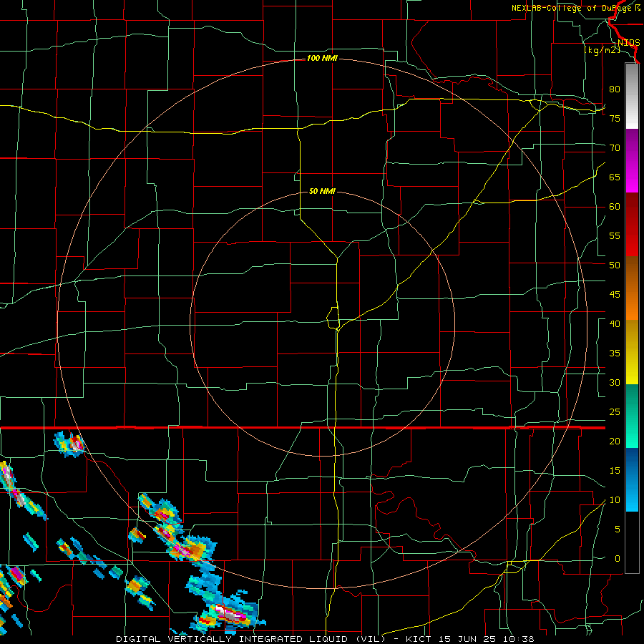Click the 60 value on the color scale
Viewport: 644px width, 644px height.
pos(615,207)
